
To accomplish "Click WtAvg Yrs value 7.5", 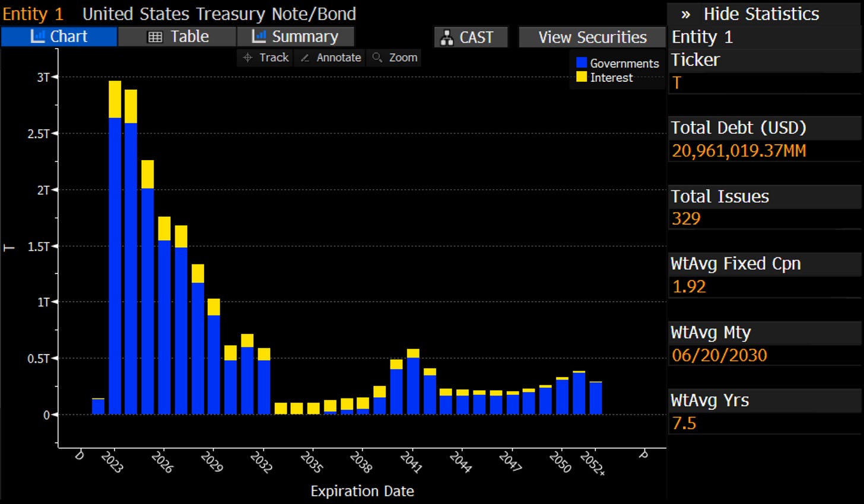I will tap(684, 423).
